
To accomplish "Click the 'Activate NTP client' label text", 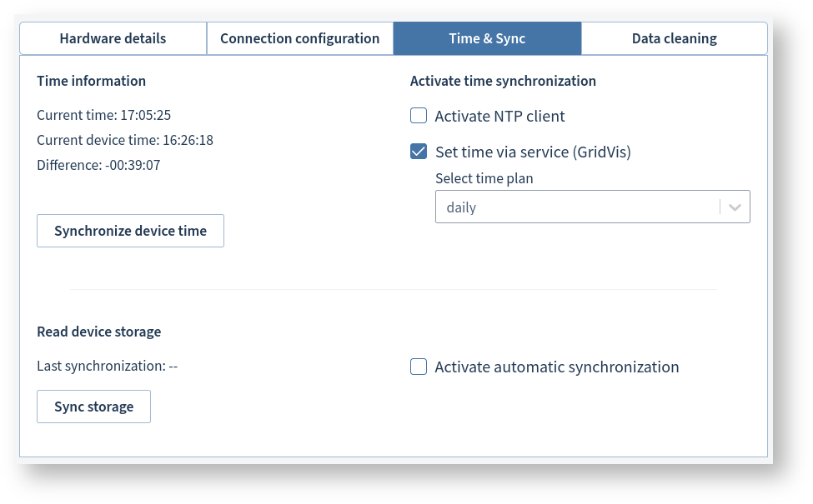I will coord(499,116).
